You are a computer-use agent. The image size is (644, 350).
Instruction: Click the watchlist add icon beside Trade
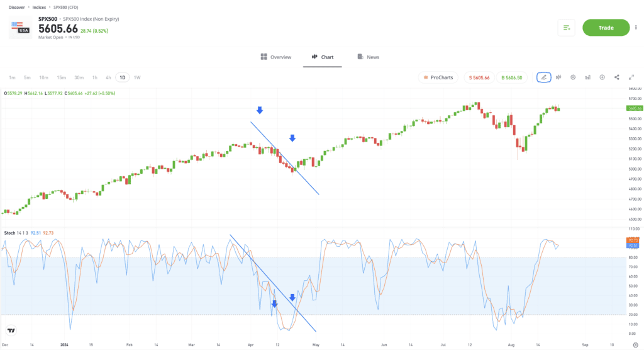click(567, 28)
